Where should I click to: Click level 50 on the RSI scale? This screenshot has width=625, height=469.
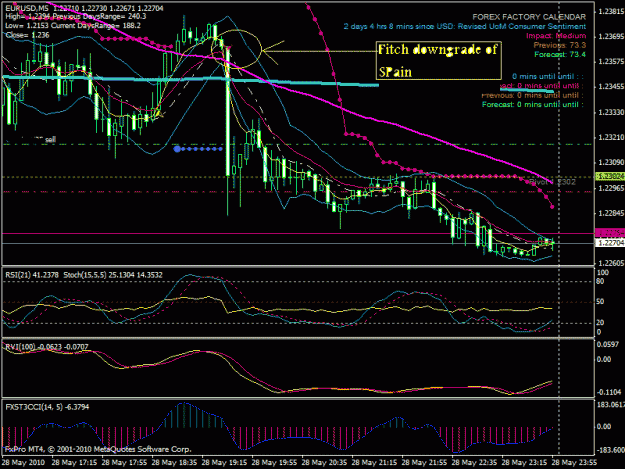click(x=600, y=302)
